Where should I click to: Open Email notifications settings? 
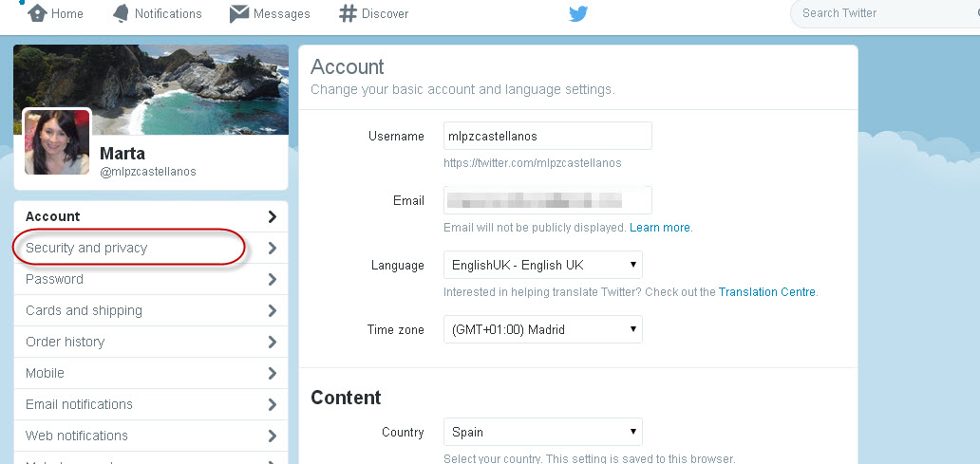click(151, 404)
